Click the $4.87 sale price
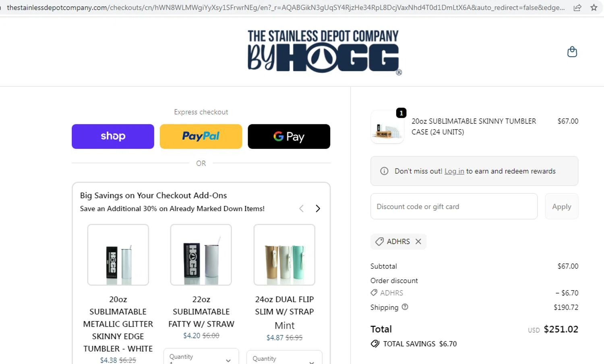604x364 pixels. 275,338
